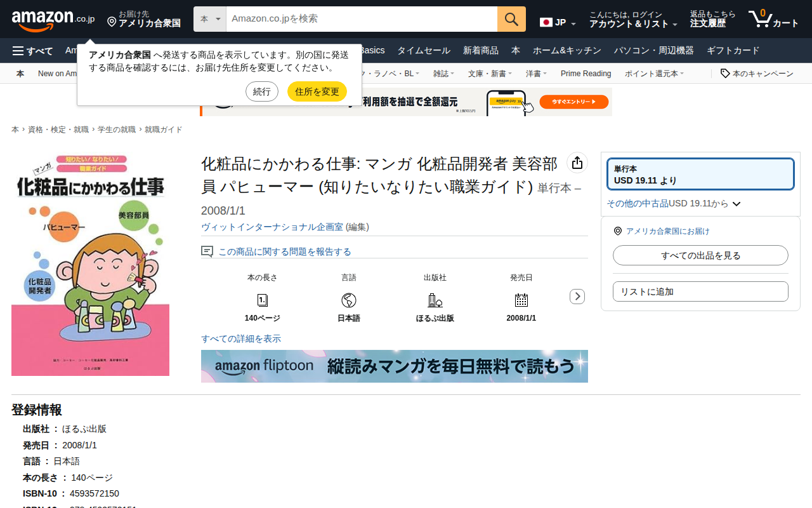The height and width of the screenshot is (508, 812).
Task: Click the ISBN-10 value 4593572150
Action: click(95, 493)
